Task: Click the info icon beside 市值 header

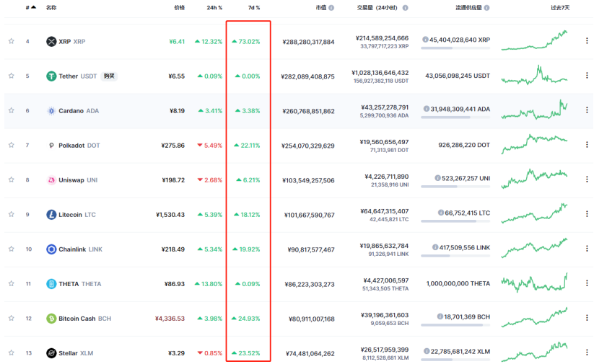Action: pos(331,7)
